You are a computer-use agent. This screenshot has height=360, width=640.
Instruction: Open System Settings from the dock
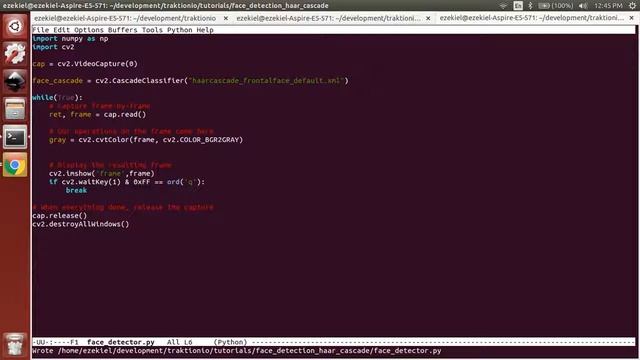click(15, 54)
